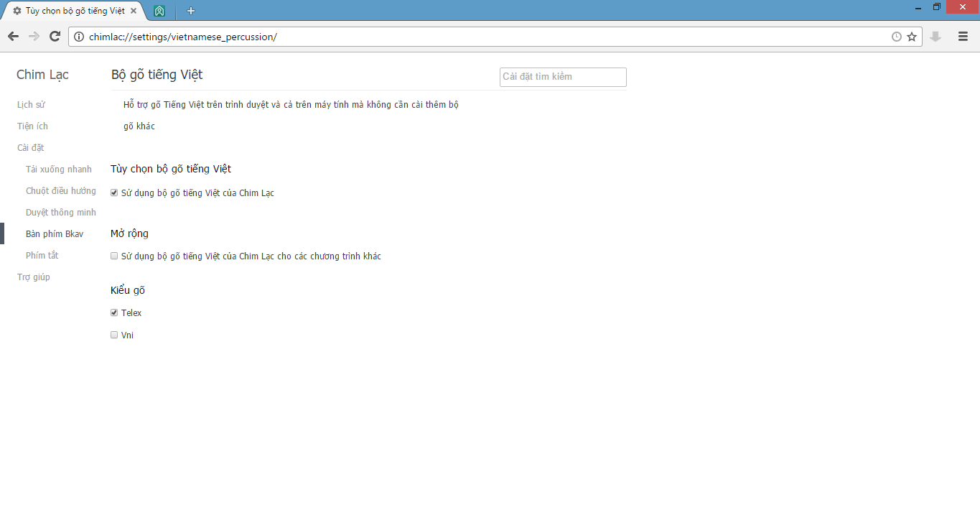Select Bàn phím Bkav in the sidebar

click(x=55, y=234)
